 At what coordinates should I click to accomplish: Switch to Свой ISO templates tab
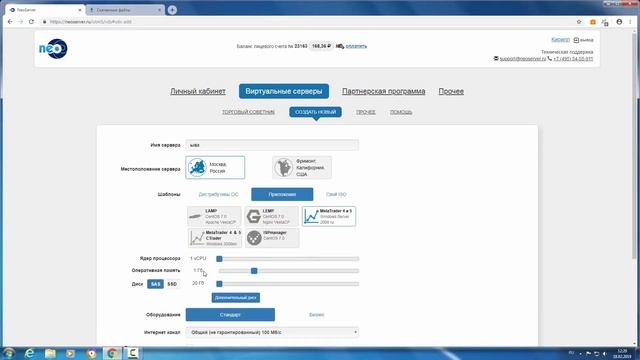pyautogui.click(x=336, y=194)
